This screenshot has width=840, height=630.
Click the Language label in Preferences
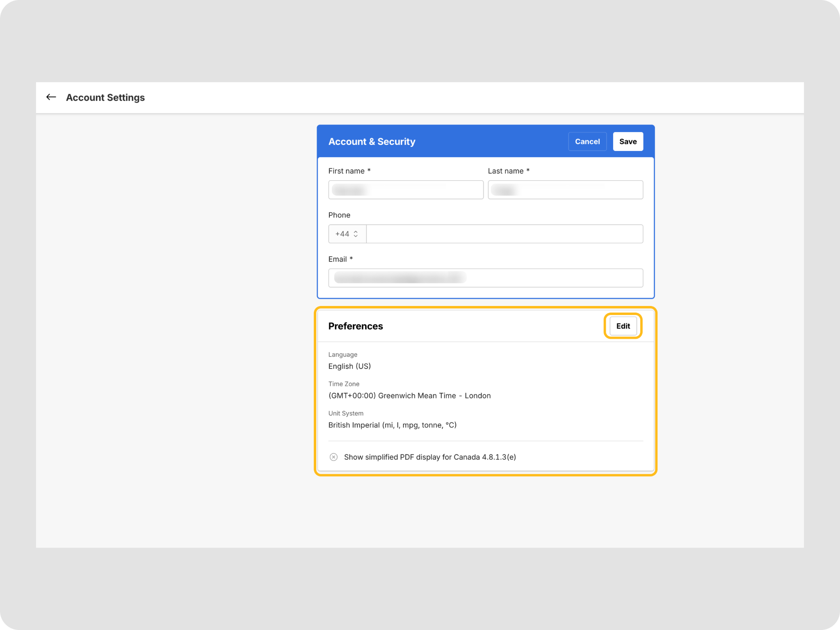342,354
